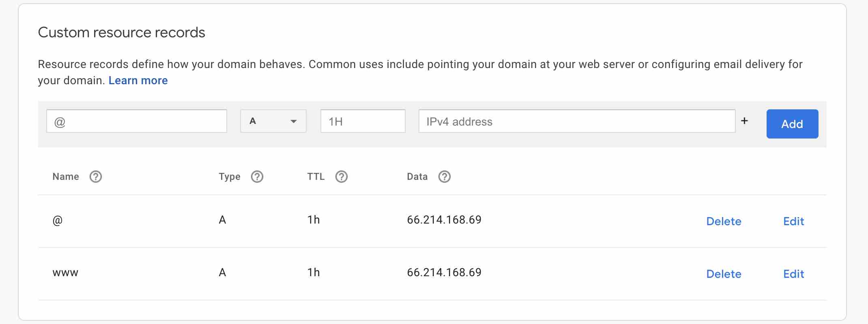Click the help icon beside TTL
Viewport: 868px width, 324px height.
(342, 177)
